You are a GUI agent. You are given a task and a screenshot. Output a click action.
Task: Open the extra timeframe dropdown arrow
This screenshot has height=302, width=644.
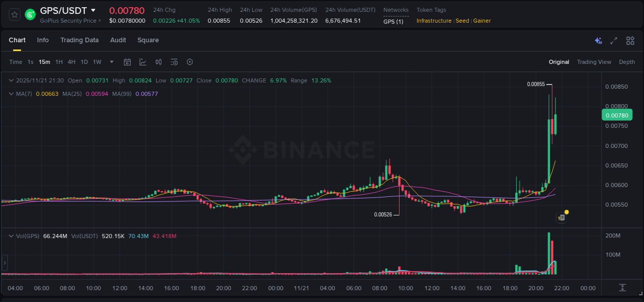click(111, 62)
